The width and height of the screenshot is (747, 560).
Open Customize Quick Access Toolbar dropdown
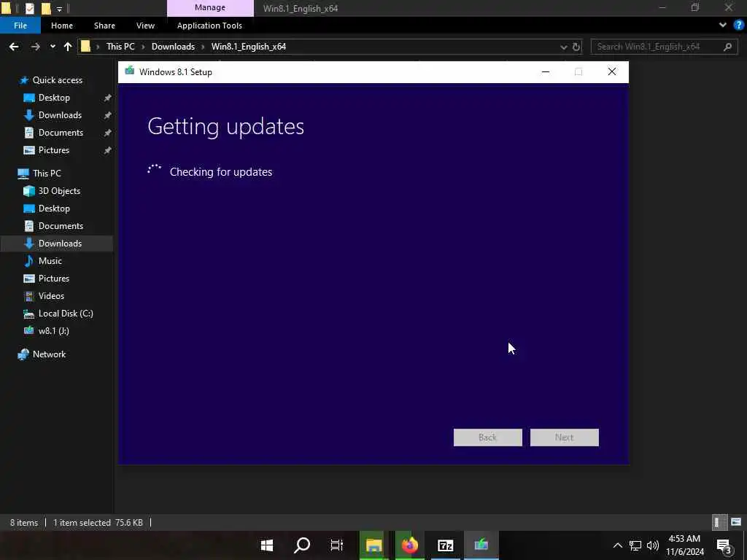[59, 9]
